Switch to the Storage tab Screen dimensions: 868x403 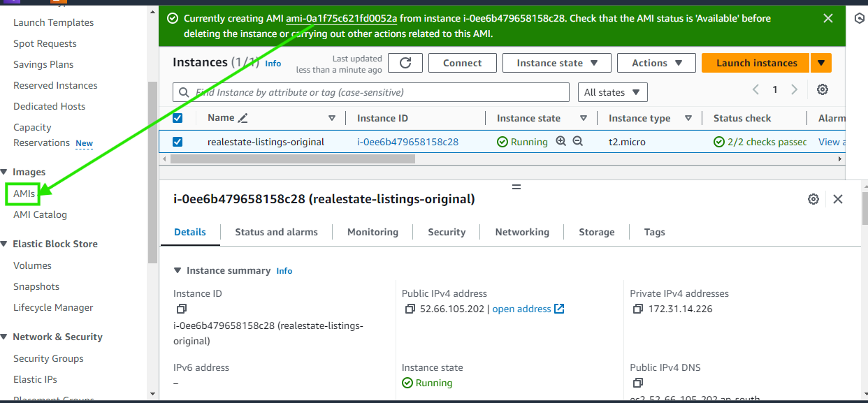(x=596, y=232)
